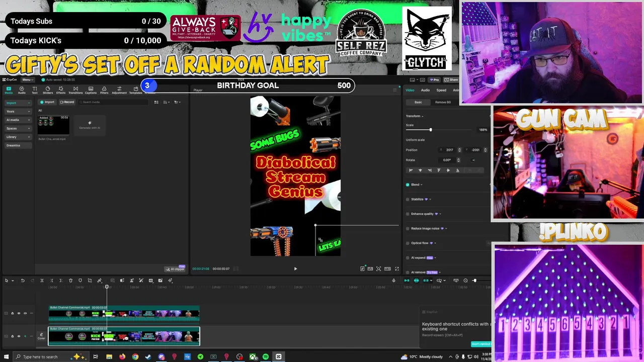
Task: Open the Stickers panel
Action: click(x=48, y=90)
